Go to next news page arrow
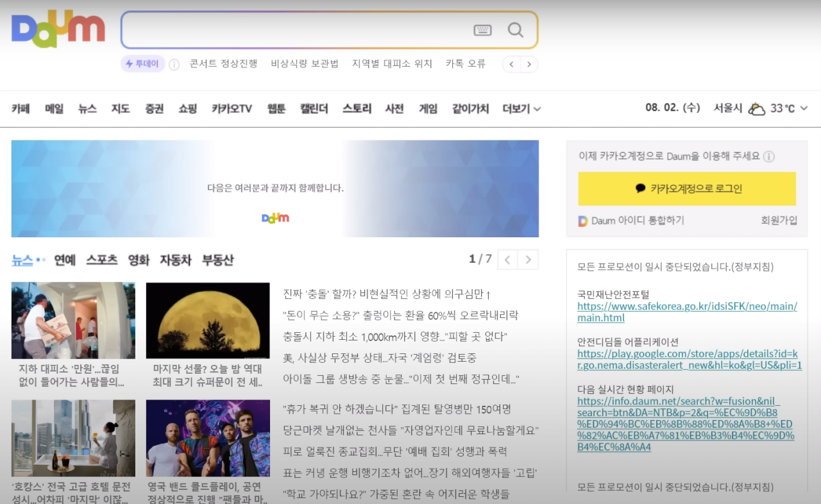This screenshot has height=504, width=821. (x=529, y=260)
